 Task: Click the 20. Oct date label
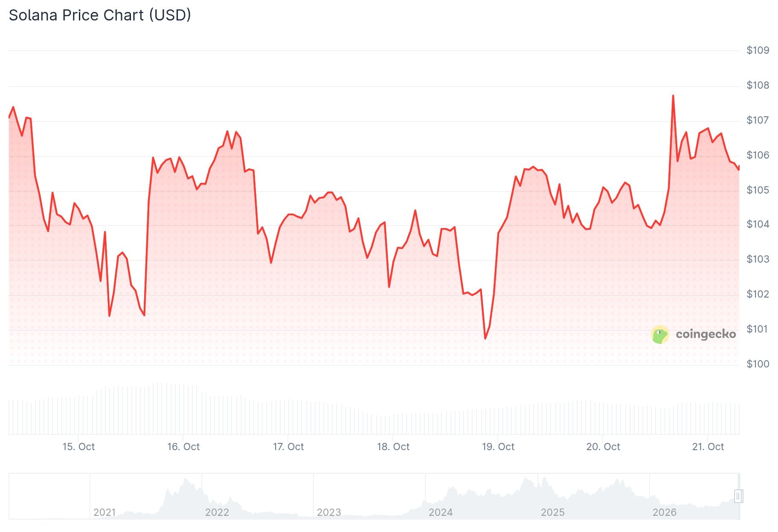tap(603, 447)
